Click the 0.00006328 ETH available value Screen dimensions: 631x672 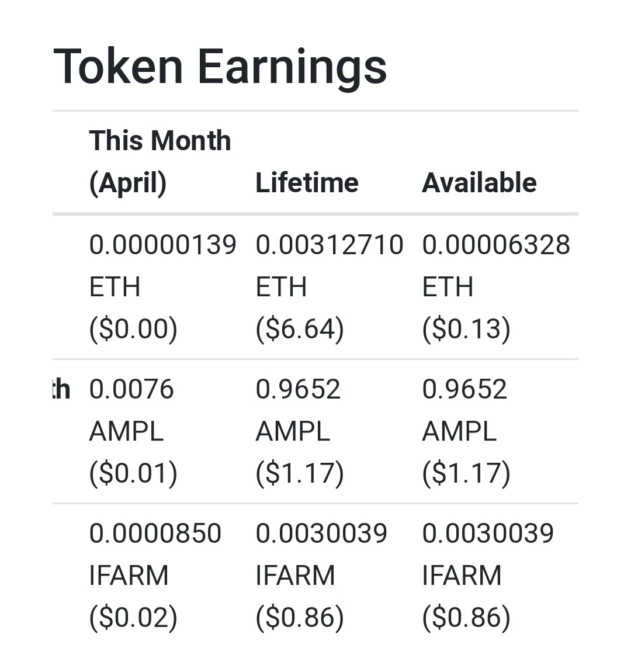coord(496,266)
